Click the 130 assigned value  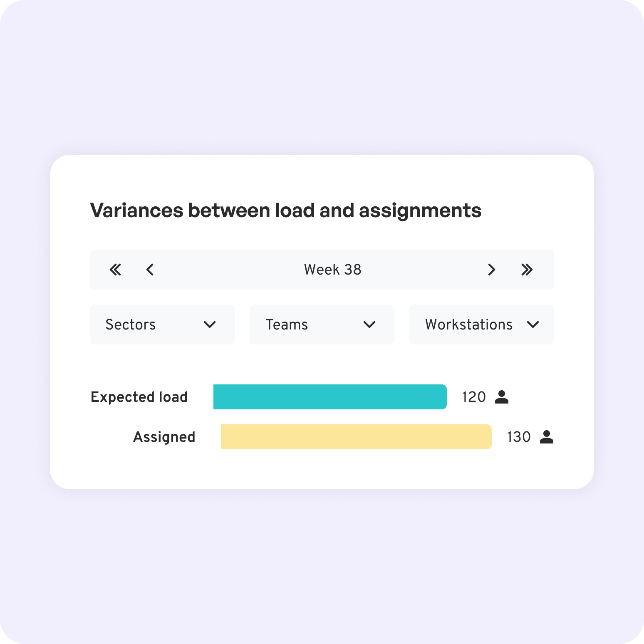519,437
